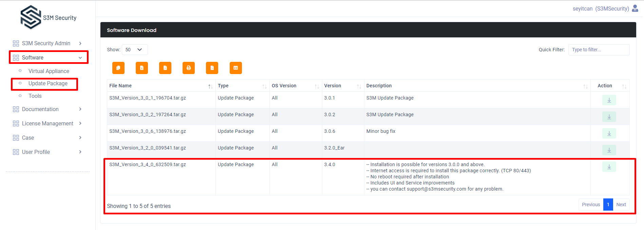Go to Next page
Viewport: 644px width, 230px height.
tap(621, 205)
